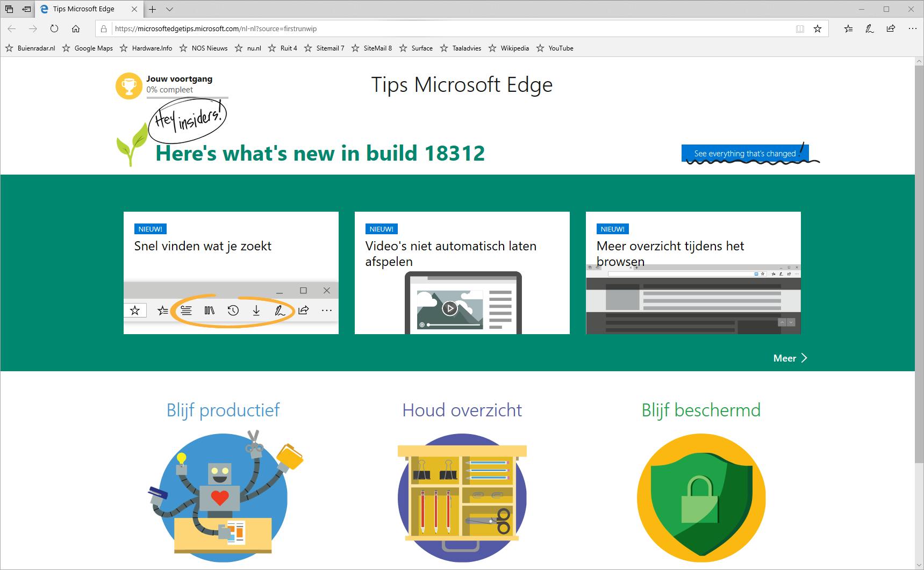The height and width of the screenshot is (570, 924).
Task: Open Google Maps favorite
Action: coord(88,48)
